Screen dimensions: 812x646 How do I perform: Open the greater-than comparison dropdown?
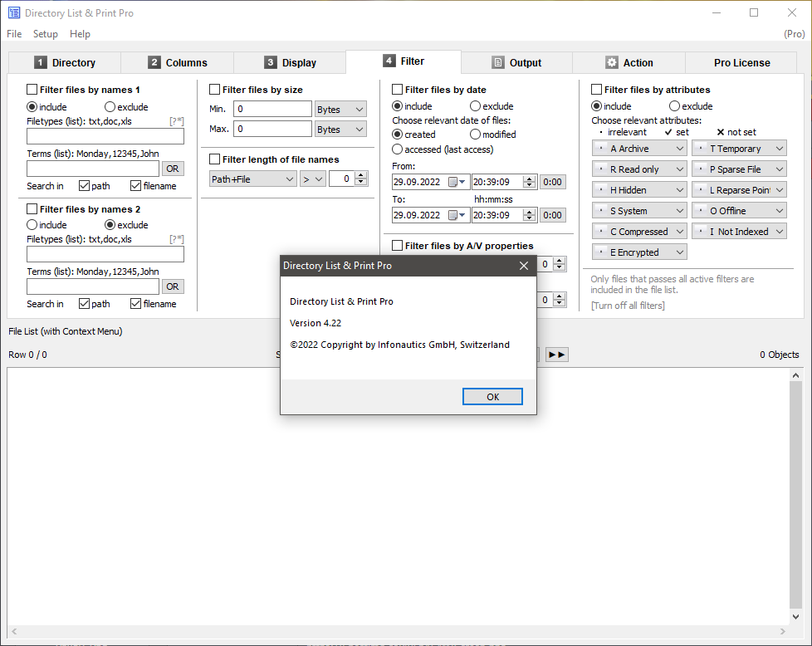313,179
